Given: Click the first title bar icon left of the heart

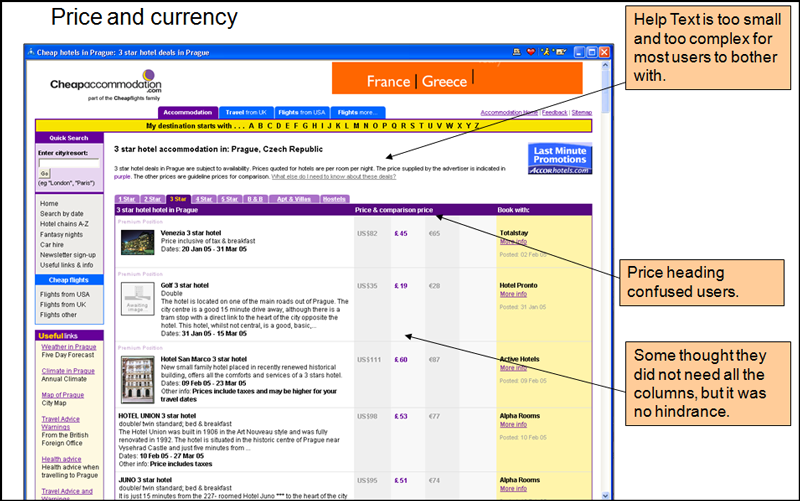Looking at the screenshot, I should 516,52.
